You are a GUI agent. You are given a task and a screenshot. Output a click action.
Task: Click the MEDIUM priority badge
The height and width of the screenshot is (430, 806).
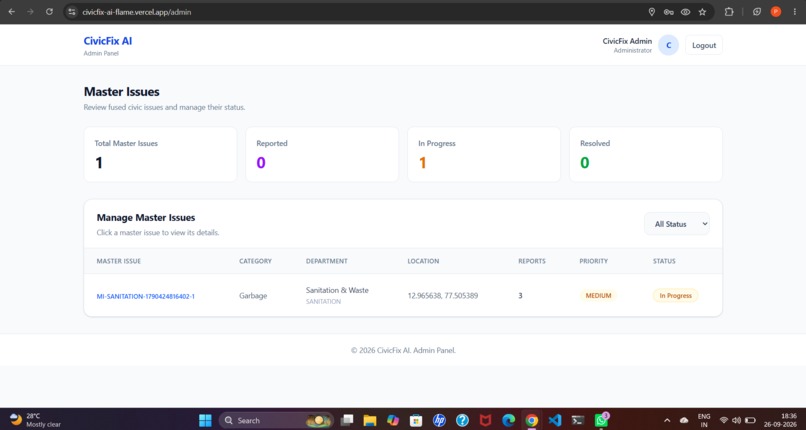point(598,295)
